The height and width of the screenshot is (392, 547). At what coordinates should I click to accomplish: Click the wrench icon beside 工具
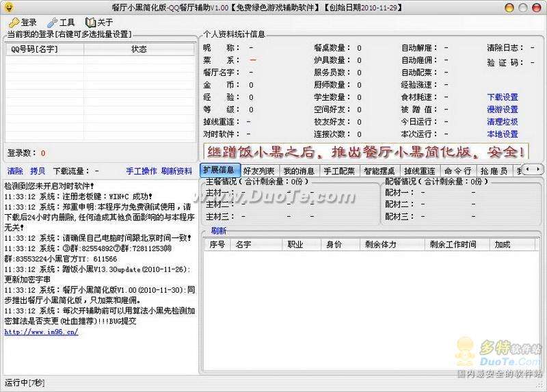53,23
